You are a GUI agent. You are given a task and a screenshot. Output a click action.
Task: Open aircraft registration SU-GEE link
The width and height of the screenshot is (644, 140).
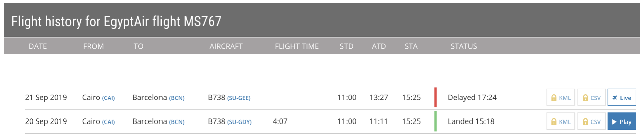coord(239,98)
